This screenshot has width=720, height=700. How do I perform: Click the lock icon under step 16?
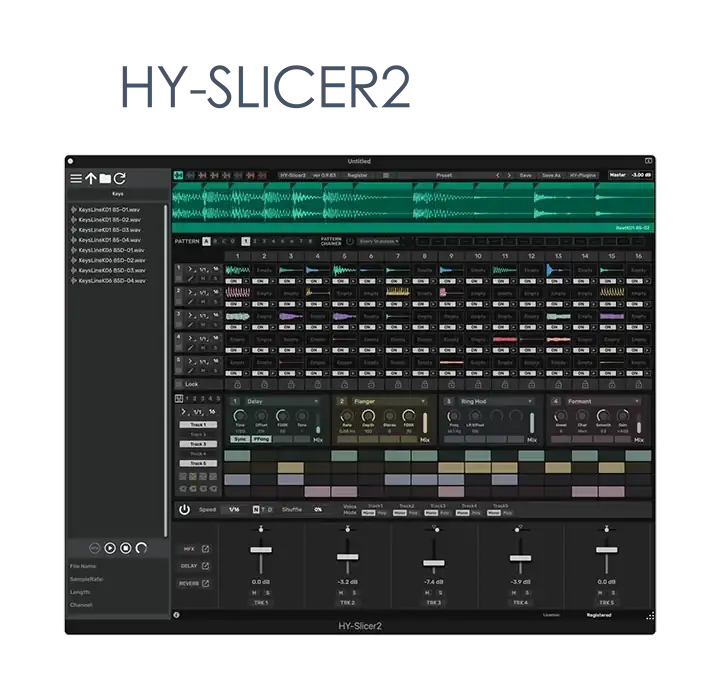(638, 384)
